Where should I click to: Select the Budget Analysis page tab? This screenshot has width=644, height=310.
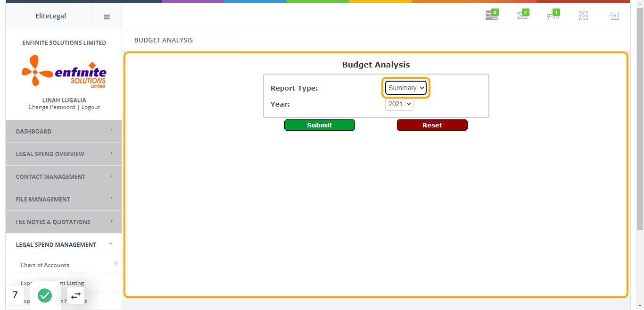[x=164, y=40]
